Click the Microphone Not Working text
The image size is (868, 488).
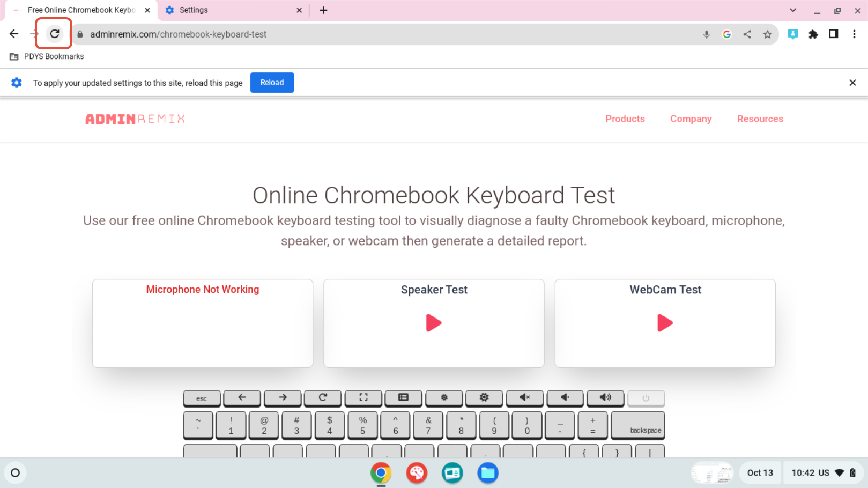[203, 289]
